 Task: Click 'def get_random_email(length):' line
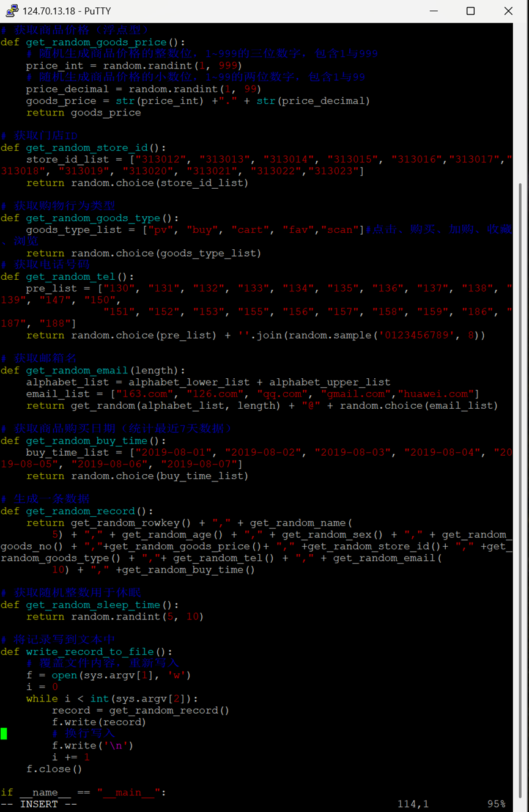[93, 370]
